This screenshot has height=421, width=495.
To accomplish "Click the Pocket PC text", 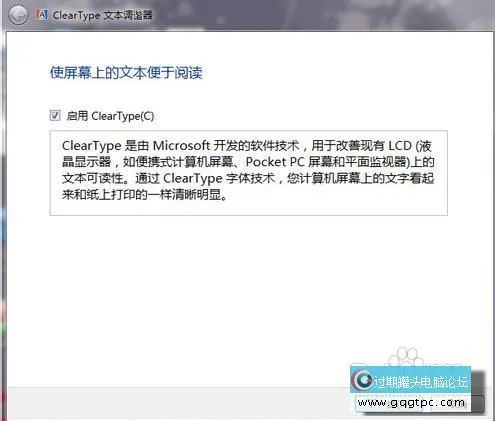I will (275, 162).
